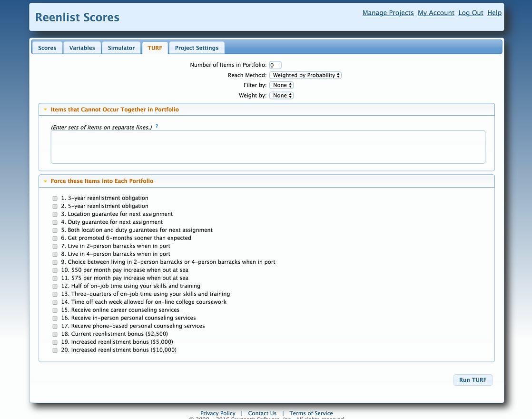Image resolution: width=532 pixels, height=419 pixels.
Task: Open the Variables tab
Action: (x=82, y=48)
